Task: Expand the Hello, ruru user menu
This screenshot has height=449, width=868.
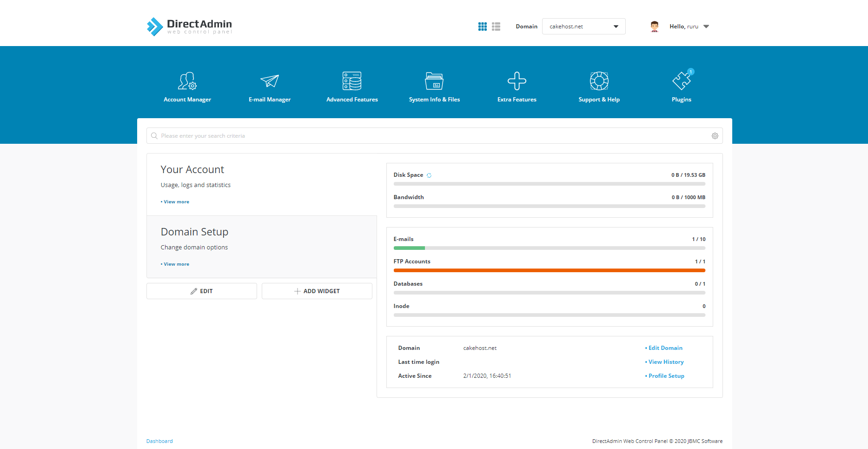Action: pyautogui.click(x=689, y=27)
